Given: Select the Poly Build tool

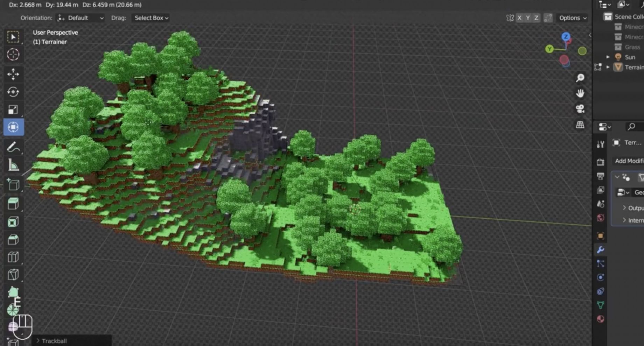Looking at the screenshot, I should point(13,292).
